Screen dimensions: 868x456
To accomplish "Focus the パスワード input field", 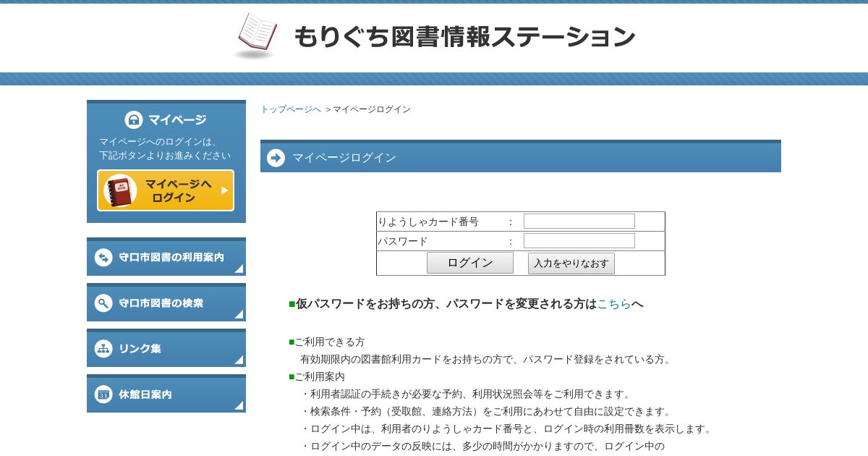I will point(579,240).
